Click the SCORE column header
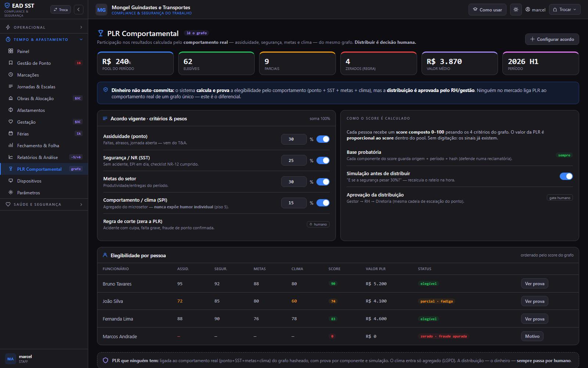588x368 pixels. (334, 269)
